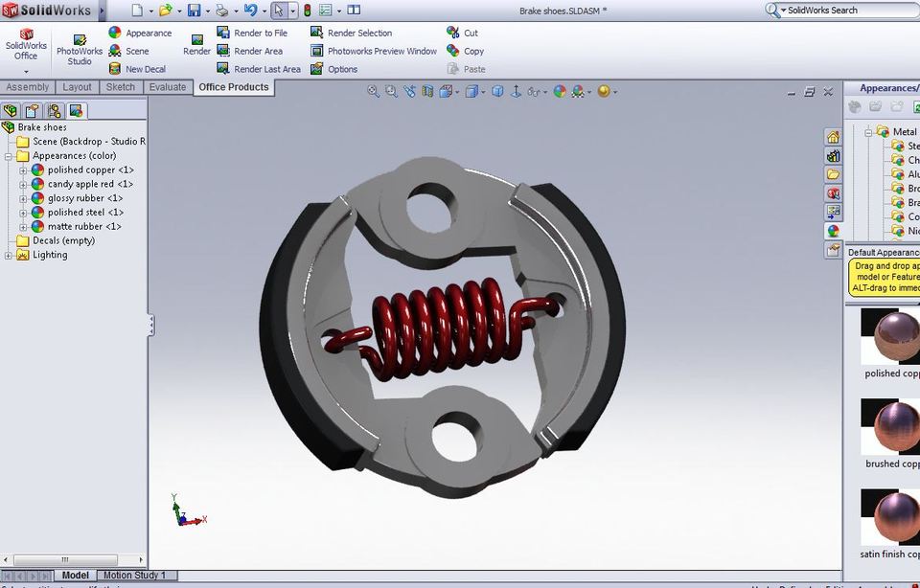The width and height of the screenshot is (920, 588).
Task: Select the Zoom to Fit tool
Action: pos(372,91)
